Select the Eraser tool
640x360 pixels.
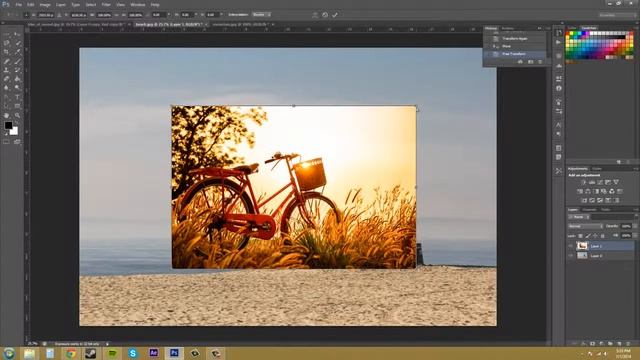(7, 79)
